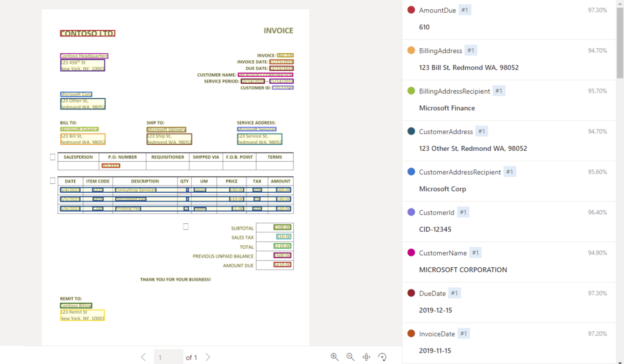Click the #1 badge next to CustomerId
Viewport: 624px width, 364px height.
pos(463,212)
